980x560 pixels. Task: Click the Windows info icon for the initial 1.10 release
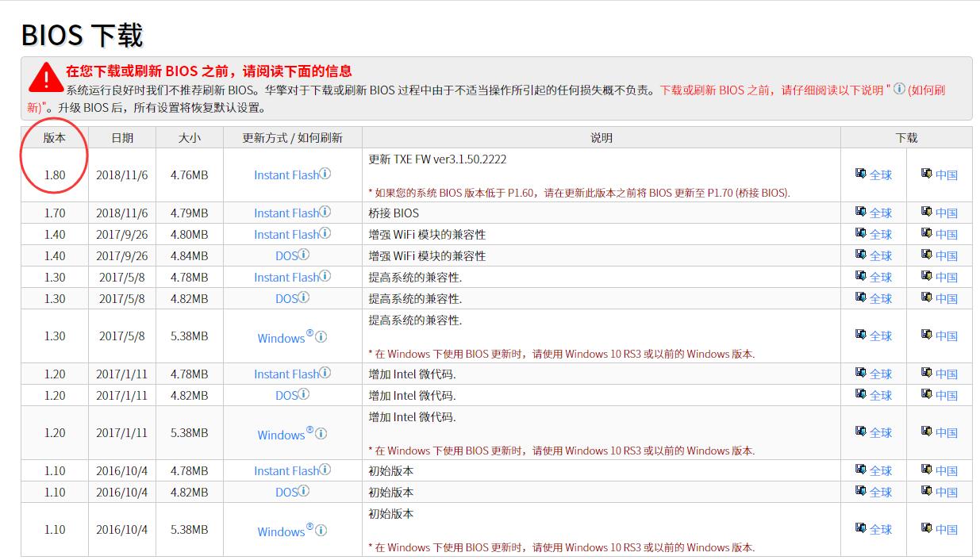(x=321, y=529)
